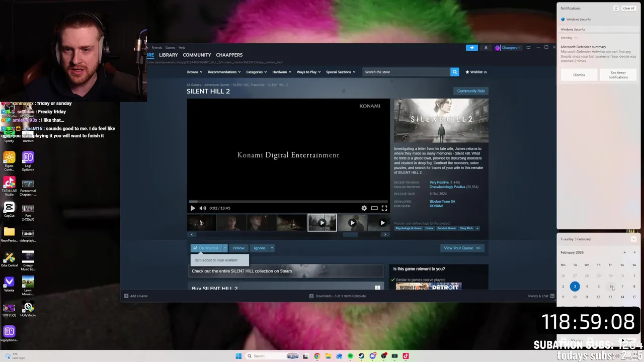The width and height of the screenshot is (644, 362).
Task: Dismiss the Defender summary notification
Action: coord(579,75)
